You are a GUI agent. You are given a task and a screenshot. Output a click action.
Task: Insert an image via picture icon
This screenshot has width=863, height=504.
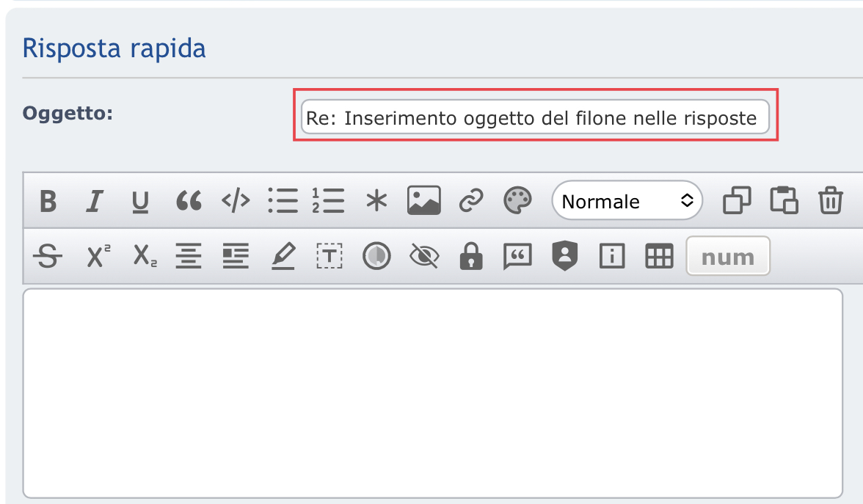tap(423, 201)
